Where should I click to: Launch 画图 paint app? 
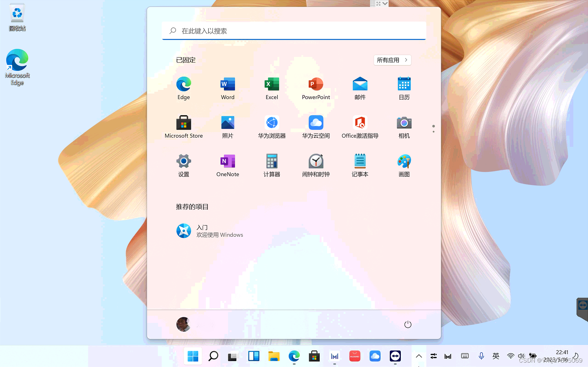(x=404, y=164)
